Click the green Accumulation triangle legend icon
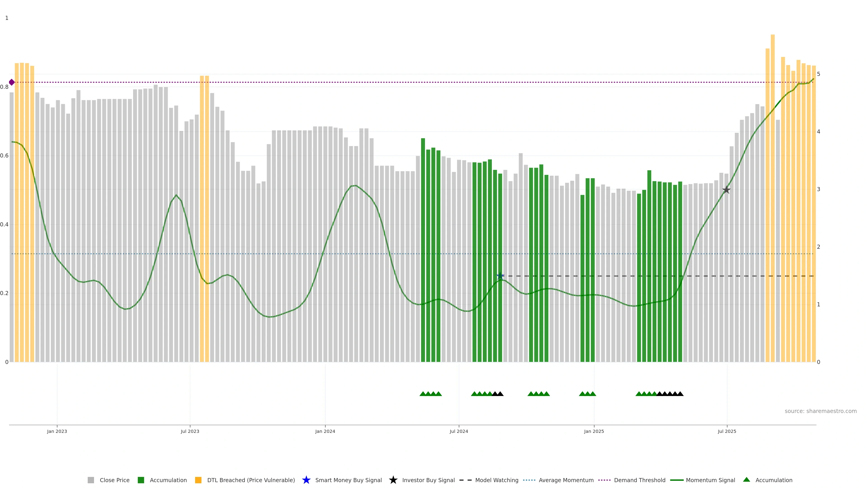Image resolution: width=868 pixels, height=488 pixels. 746,480
